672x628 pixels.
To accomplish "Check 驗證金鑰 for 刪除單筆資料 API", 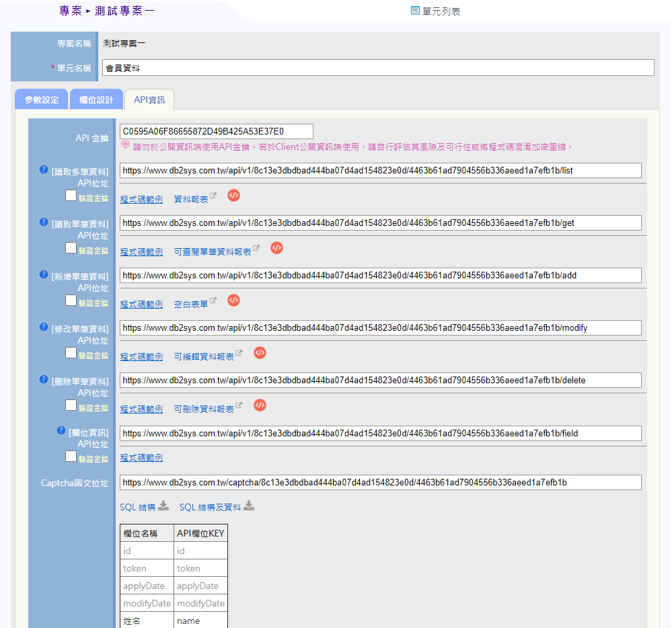I will (x=71, y=405).
